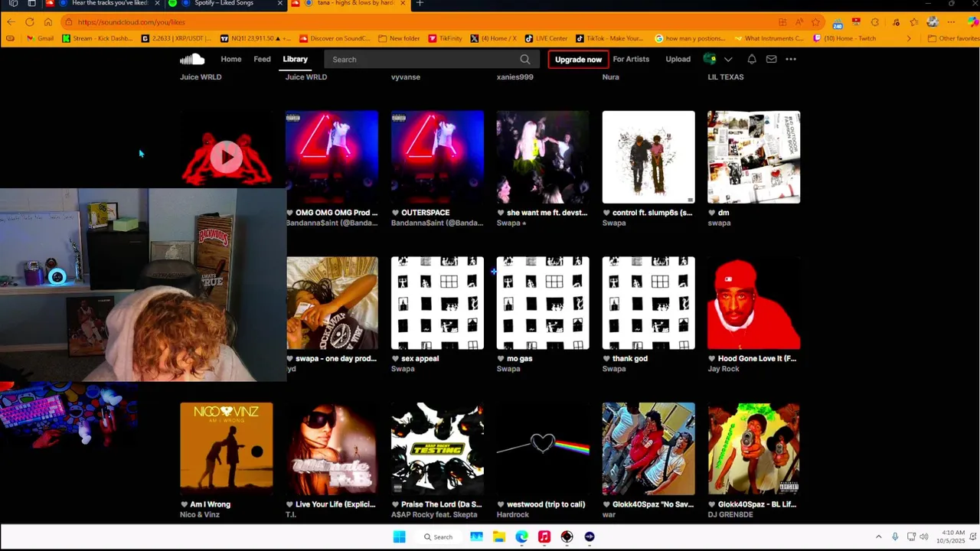
Task: Click the SoundCloud logo icon
Action: click(192, 59)
